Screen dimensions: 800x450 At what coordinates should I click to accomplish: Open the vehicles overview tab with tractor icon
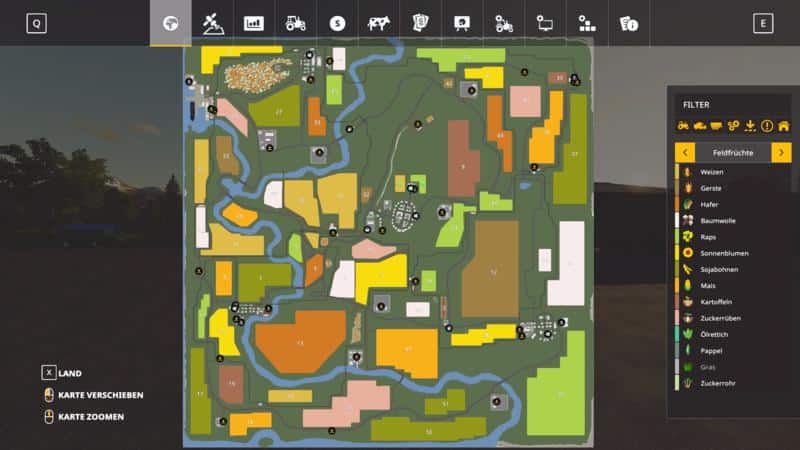[295, 23]
